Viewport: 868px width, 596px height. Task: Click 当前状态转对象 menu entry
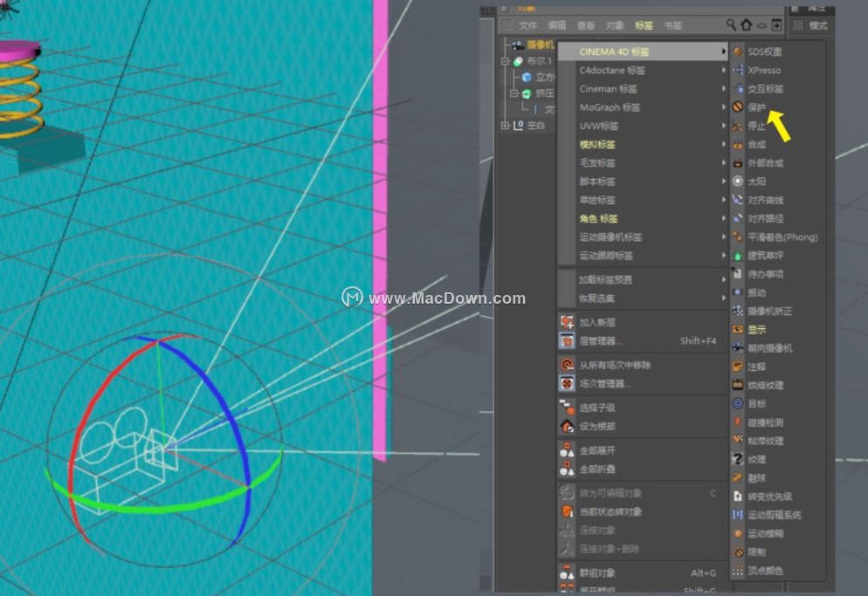pos(643,512)
